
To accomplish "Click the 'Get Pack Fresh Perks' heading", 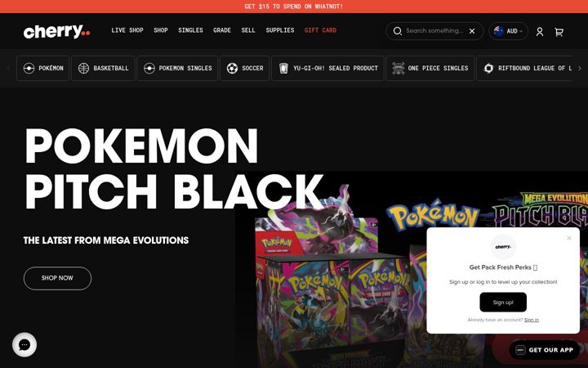I will tap(503, 267).
